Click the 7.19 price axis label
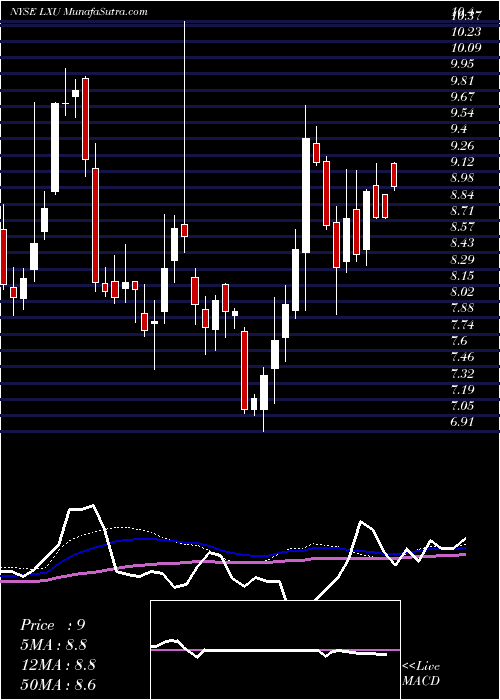 [x=464, y=390]
